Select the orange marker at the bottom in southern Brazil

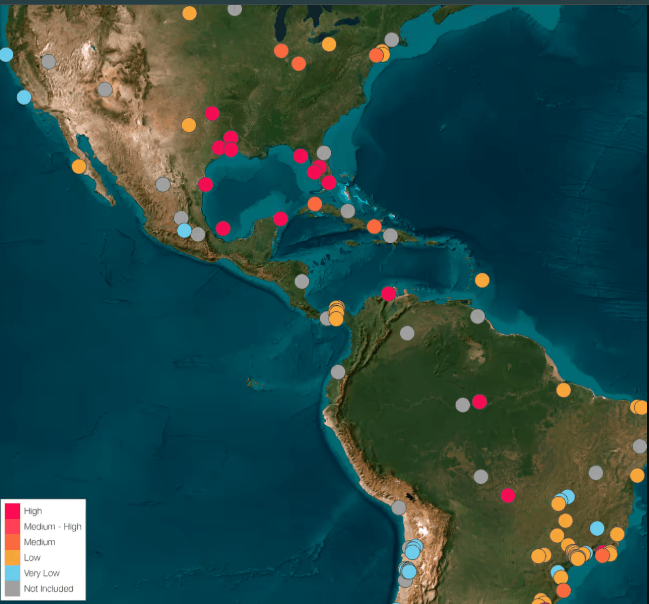point(563,590)
